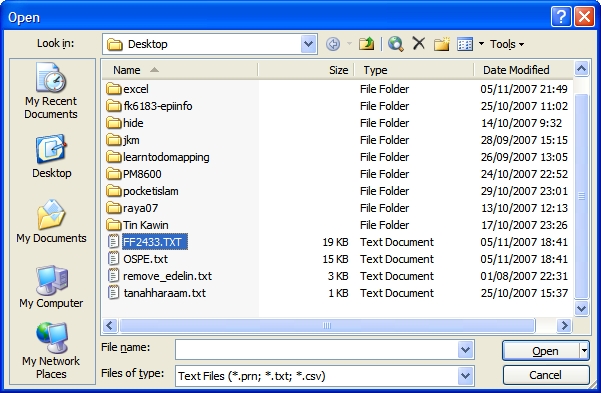Click the date 01/08/2007 22:31

524,276
